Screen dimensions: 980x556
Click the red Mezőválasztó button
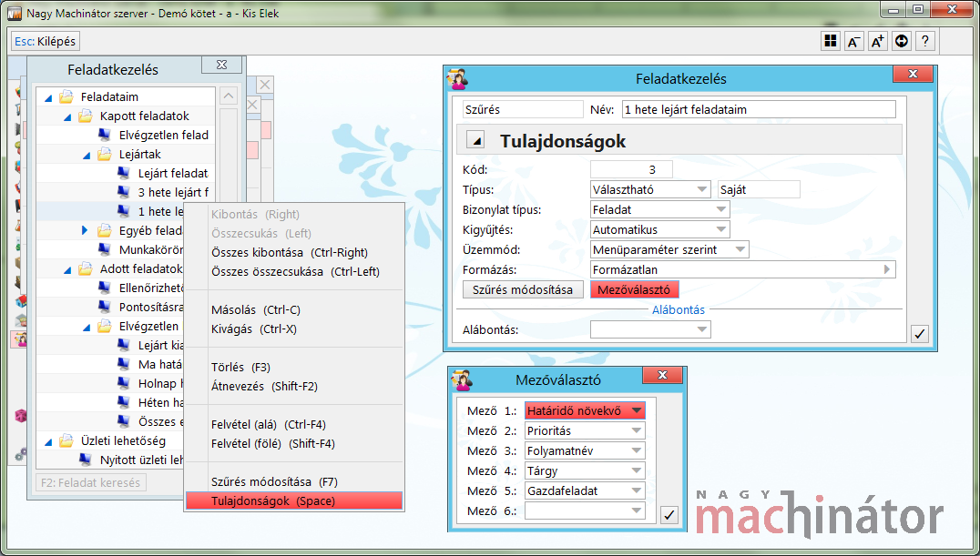[x=634, y=290]
